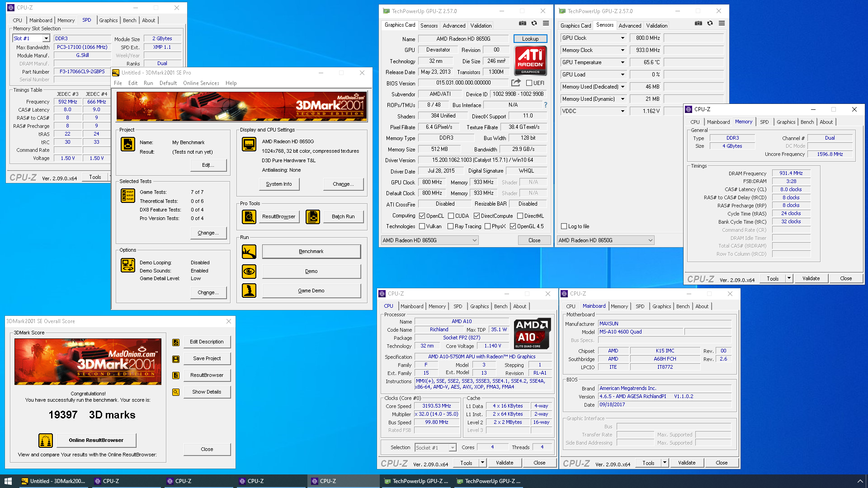Open the Online Services menu in 3DMark2001

(x=201, y=83)
